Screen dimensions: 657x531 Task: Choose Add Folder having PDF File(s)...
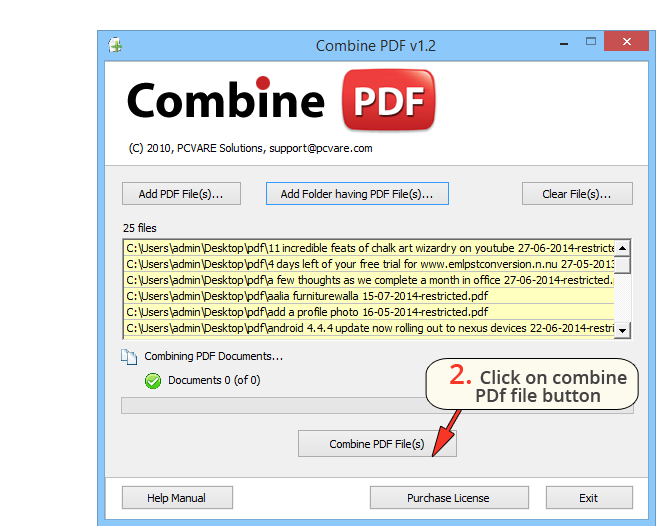(x=357, y=194)
